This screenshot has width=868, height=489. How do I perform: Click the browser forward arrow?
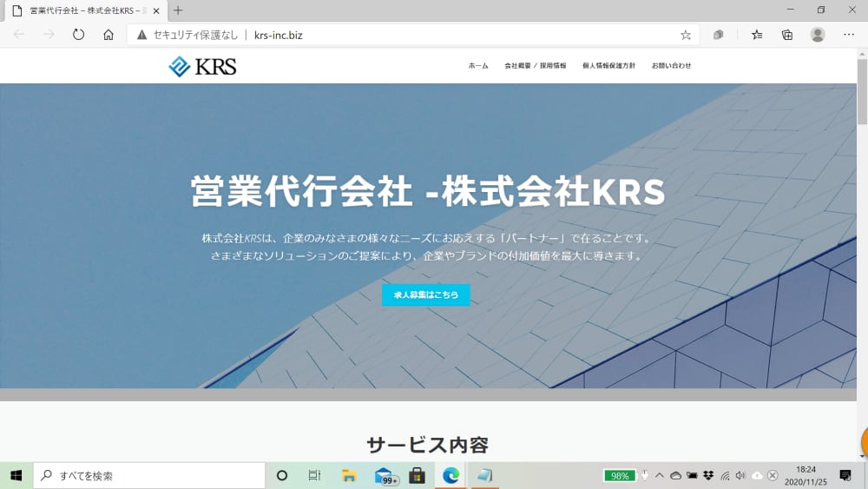49,35
